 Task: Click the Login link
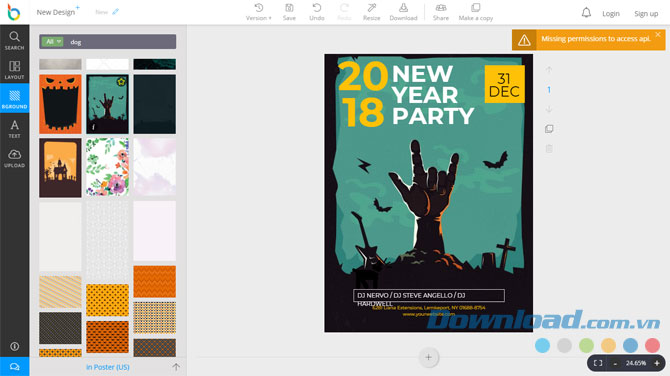[611, 14]
